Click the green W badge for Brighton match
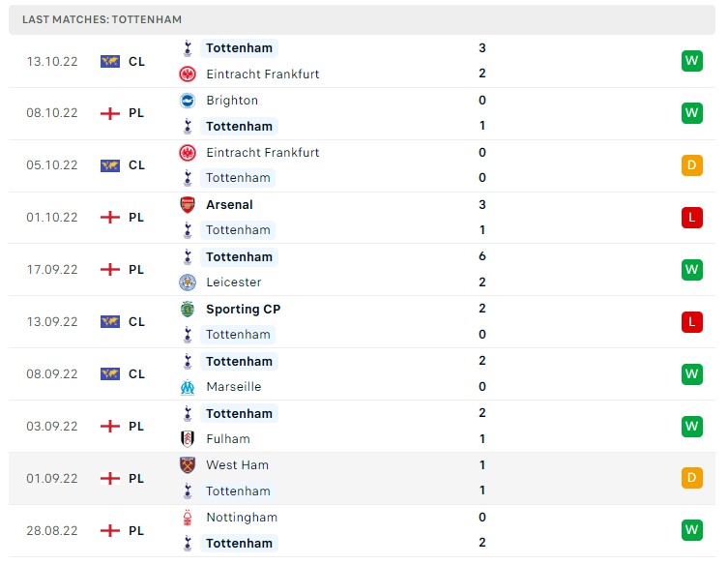 [692, 113]
